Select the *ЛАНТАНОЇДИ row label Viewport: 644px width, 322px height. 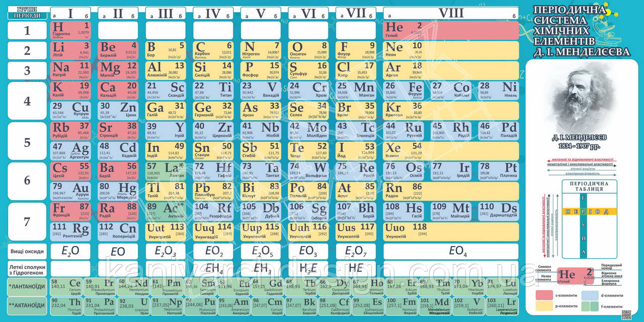tap(27, 286)
